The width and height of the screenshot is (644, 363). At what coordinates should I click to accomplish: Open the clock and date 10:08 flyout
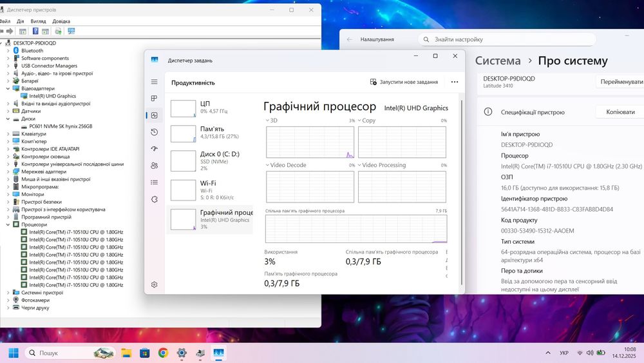pos(624,353)
